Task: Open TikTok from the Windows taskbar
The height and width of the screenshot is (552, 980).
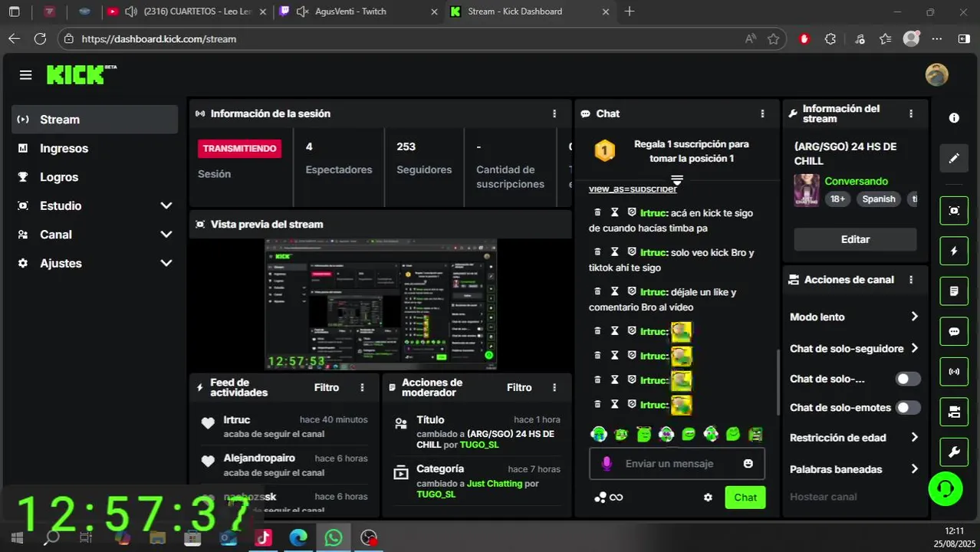Action: pos(263,537)
